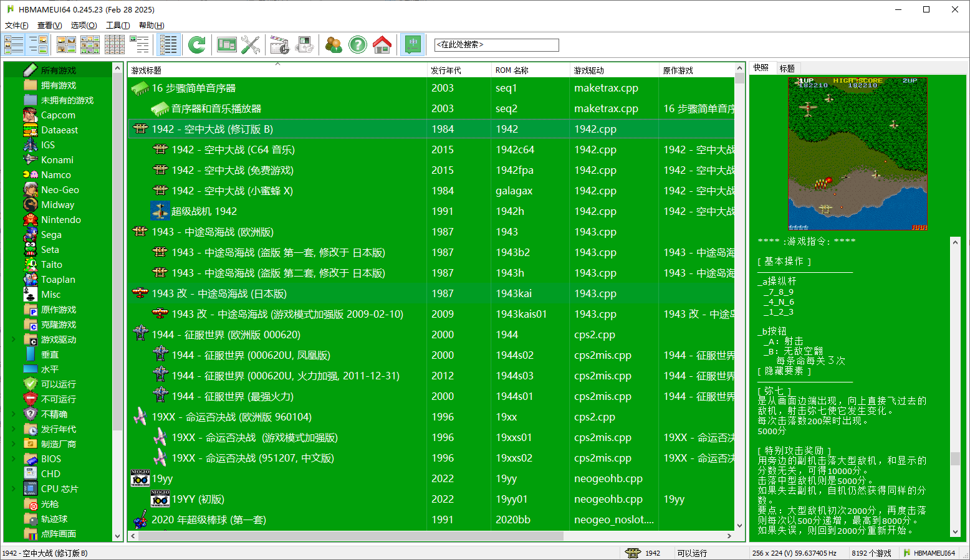
Task: Sort by 游戏标题 column header
Action: tap(277, 70)
